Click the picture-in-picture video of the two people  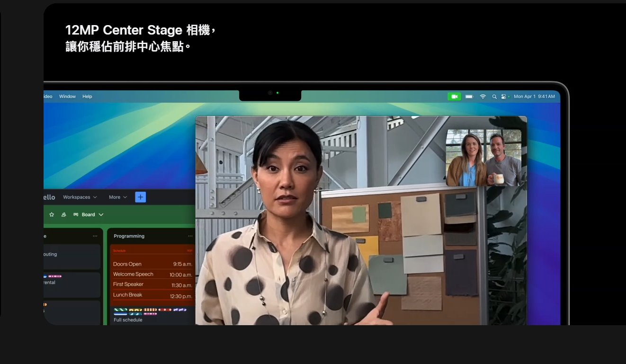(x=483, y=158)
